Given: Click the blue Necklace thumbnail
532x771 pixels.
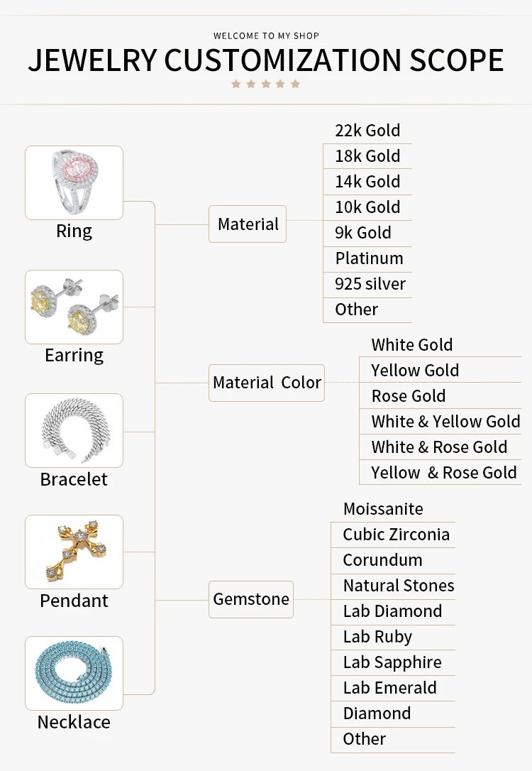Looking at the screenshot, I should click(74, 673).
